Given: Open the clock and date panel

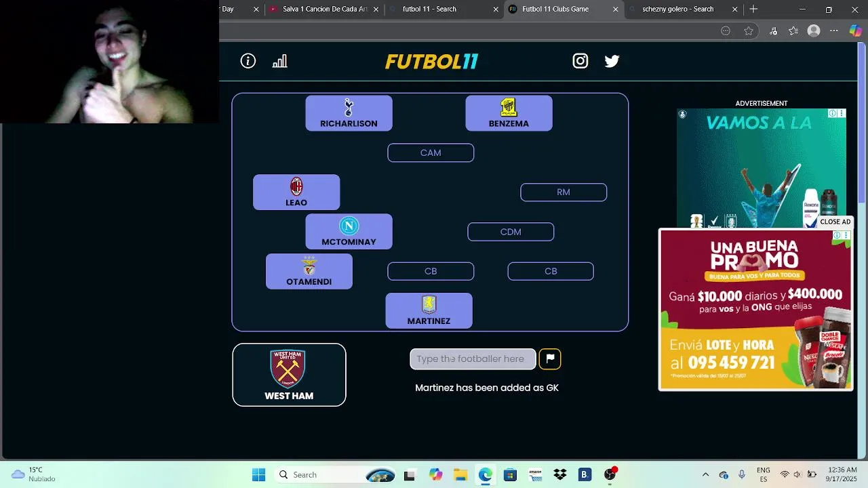Looking at the screenshot, I should click(842, 474).
